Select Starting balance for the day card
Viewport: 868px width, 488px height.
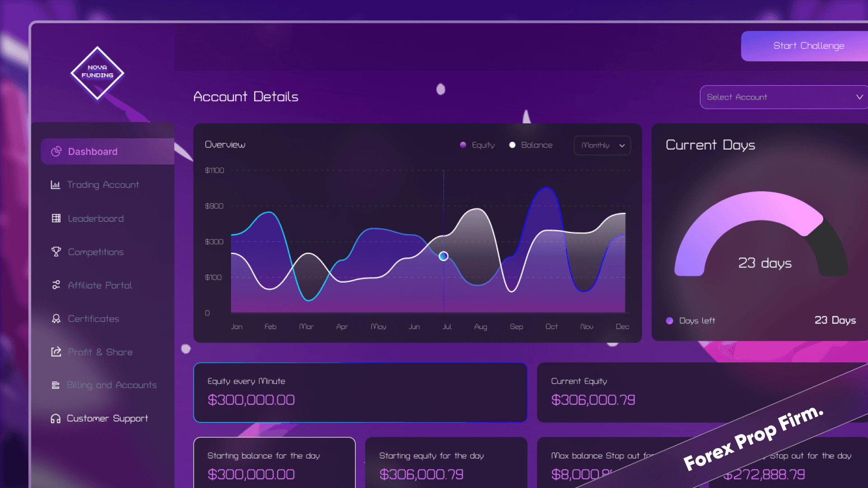click(x=274, y=463)
